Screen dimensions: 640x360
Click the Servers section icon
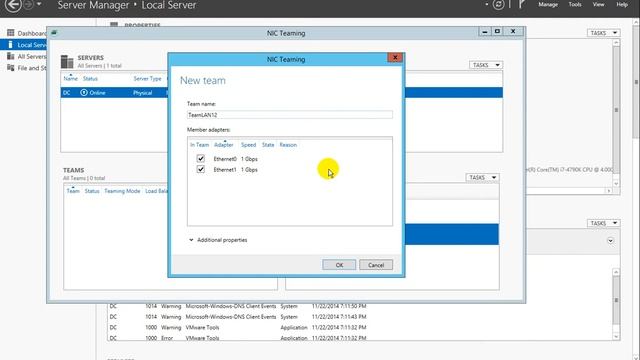coord(67,62)
